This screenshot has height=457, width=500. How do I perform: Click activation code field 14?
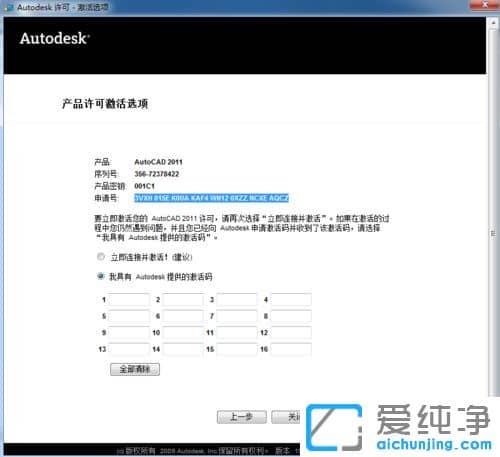point(183,349)
